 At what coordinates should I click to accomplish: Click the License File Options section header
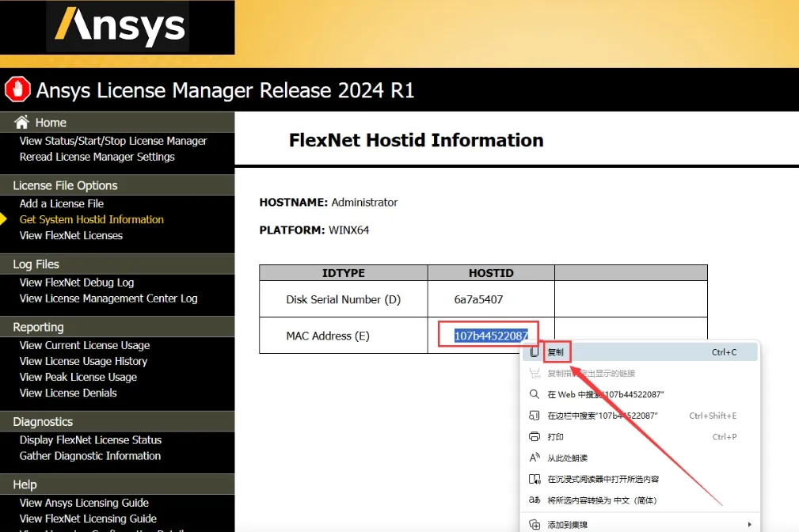click(65, 185)
